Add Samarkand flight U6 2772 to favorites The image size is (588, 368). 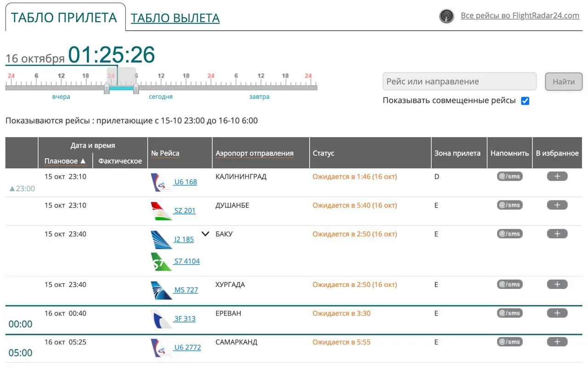click(x=557, y=342)
